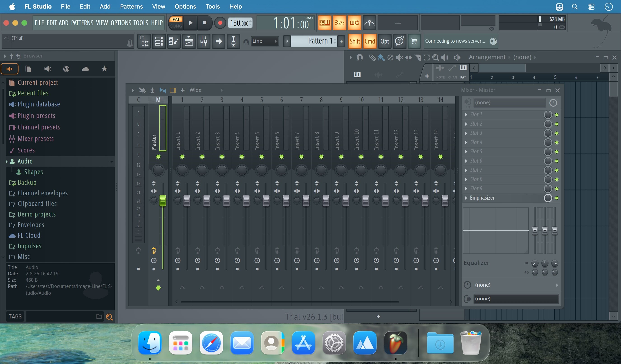The height and width of the screenshot is (364, 621).
Task: Select the Delete tool in the playlist toolbar
Action: click(x=390, y=57)
